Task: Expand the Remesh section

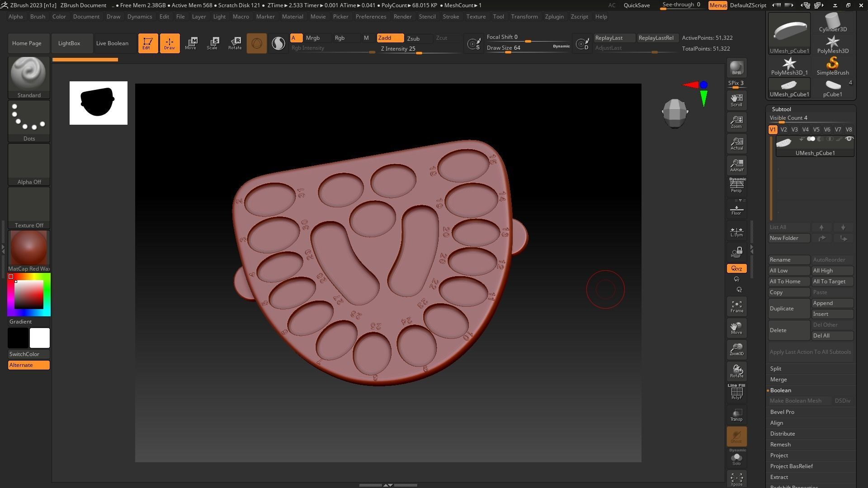Action: tap(780, 445)
